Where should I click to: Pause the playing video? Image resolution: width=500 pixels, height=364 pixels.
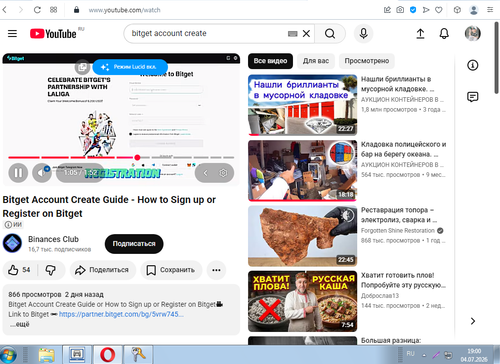point(18,173)
